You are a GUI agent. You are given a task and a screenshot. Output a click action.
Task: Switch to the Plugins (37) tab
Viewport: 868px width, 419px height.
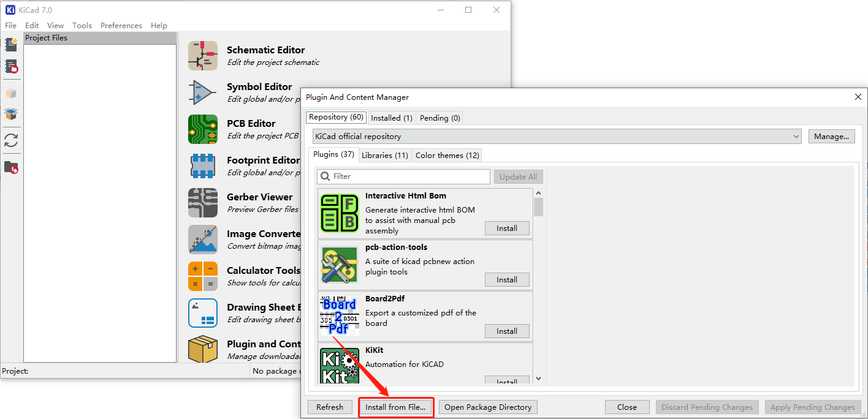pos(334,154)
